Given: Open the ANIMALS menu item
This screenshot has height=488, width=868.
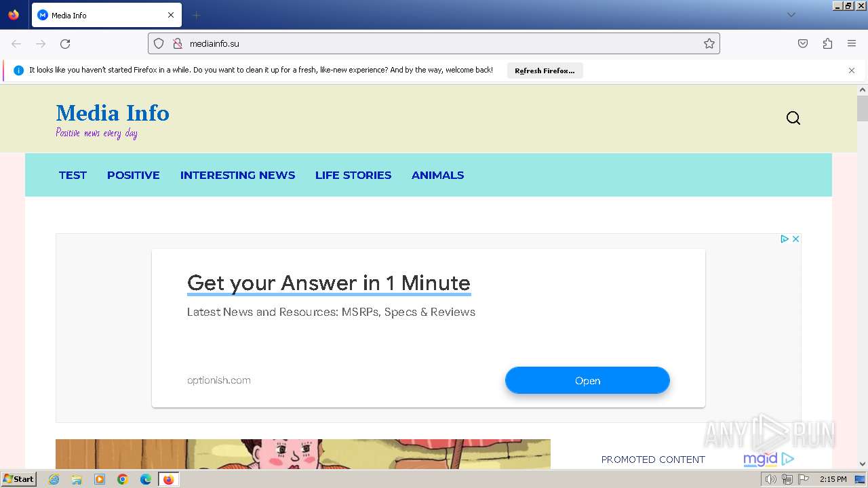Looking at the screenshot, I should click(x=438, y=175).
